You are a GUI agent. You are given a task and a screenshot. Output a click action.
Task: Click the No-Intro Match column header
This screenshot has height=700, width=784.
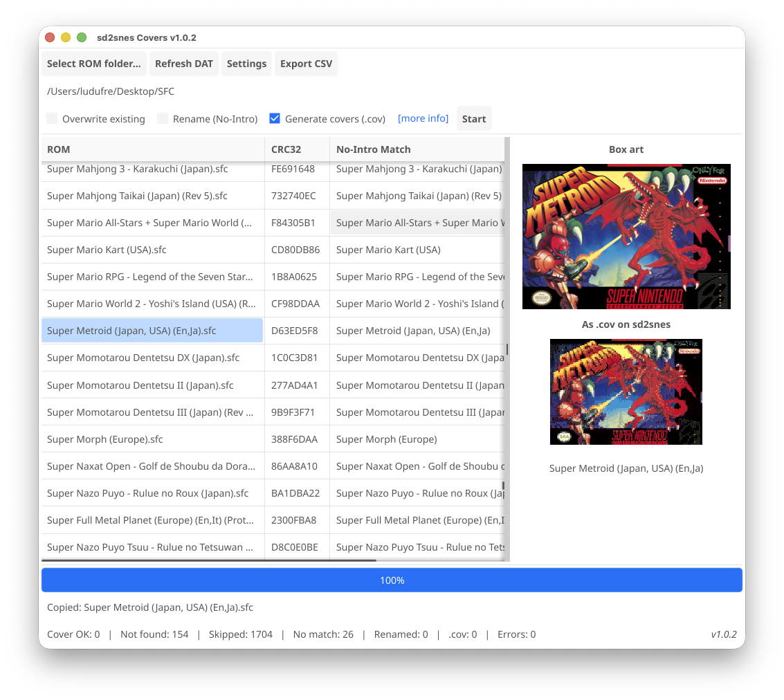(x=417, y=149)
